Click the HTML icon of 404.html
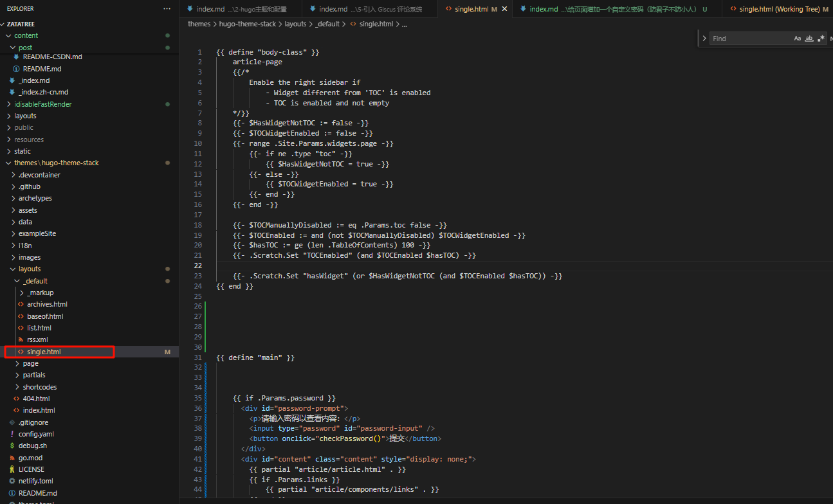 (x=16, y=399)
